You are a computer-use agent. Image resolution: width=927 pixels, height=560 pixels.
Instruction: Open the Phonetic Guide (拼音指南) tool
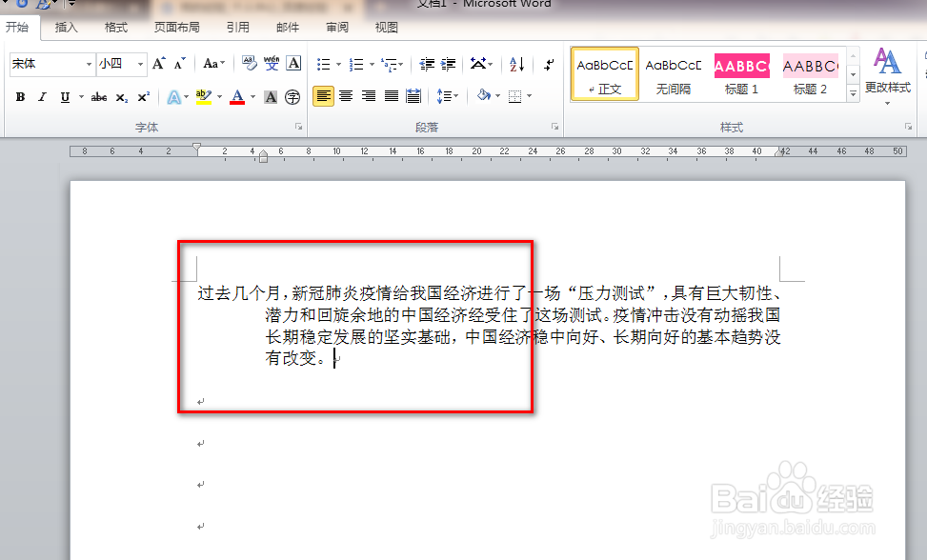click(272, 62)
